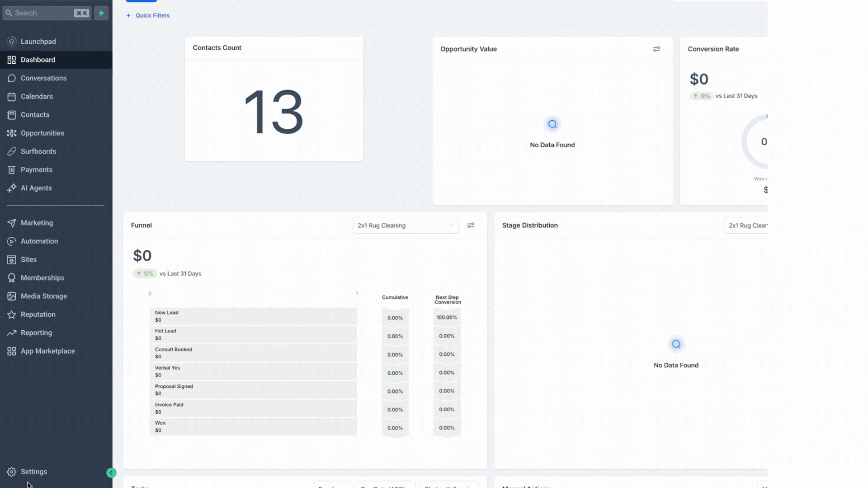Collapse sidebar with green arrow button
The height and width of the screenshot is (488, 868).
(111, 473)
